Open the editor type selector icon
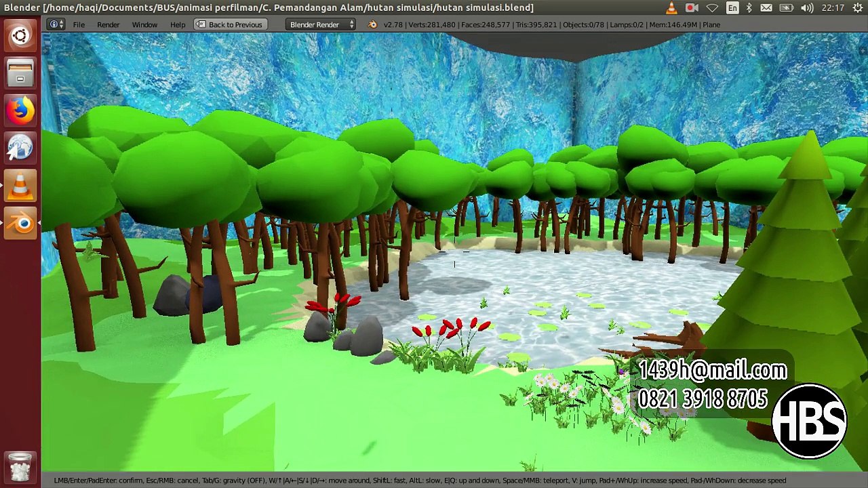868x488 pixels. pos(56,24)
